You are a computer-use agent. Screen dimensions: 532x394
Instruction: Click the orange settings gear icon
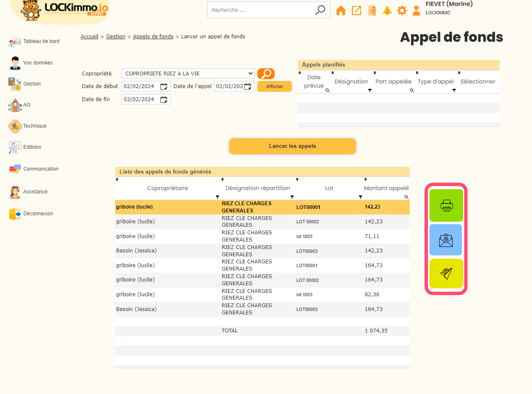pos(402,11)
